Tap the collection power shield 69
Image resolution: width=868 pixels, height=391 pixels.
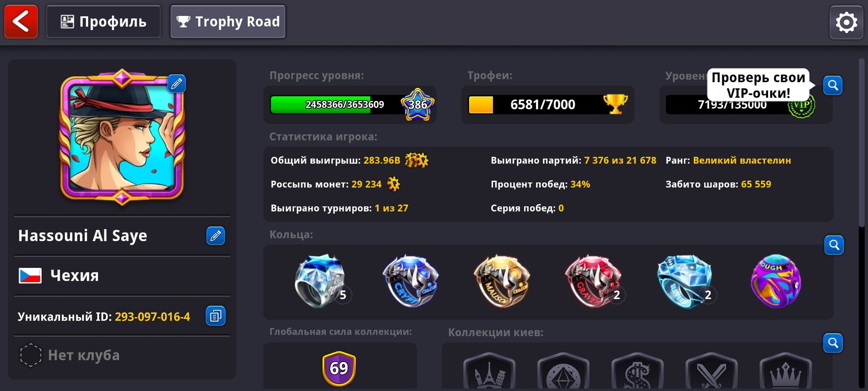[x=339, y=369]
